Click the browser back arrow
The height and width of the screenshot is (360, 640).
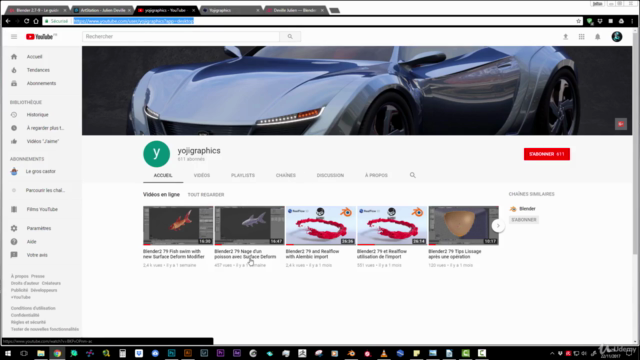coord(8,21)
